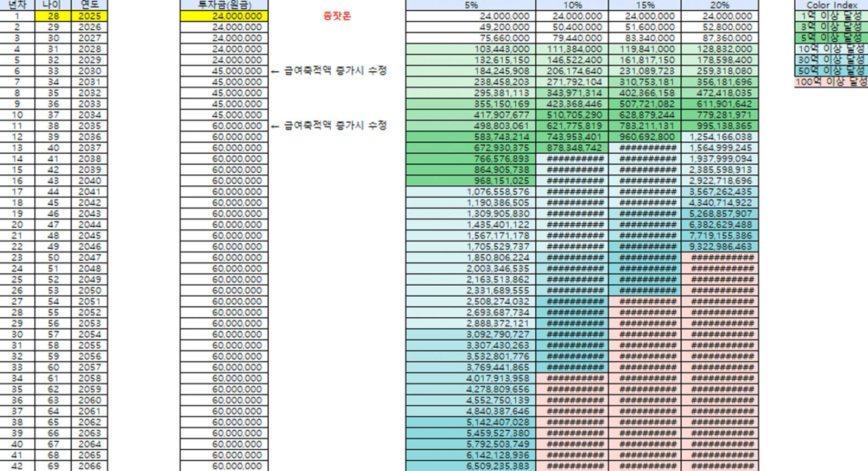Click the value 119,841,000 in the 15% column
868x471 pixels.
coord(645,49)
